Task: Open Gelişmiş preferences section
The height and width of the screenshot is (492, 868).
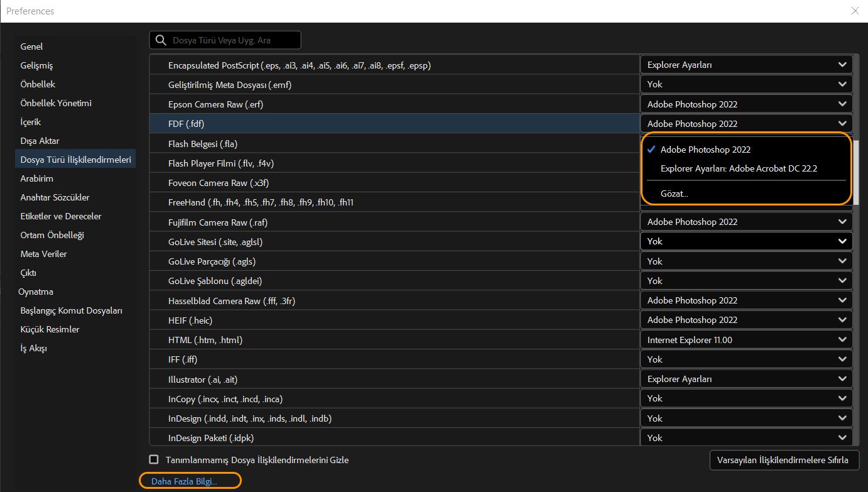Action: pos(36,65)
